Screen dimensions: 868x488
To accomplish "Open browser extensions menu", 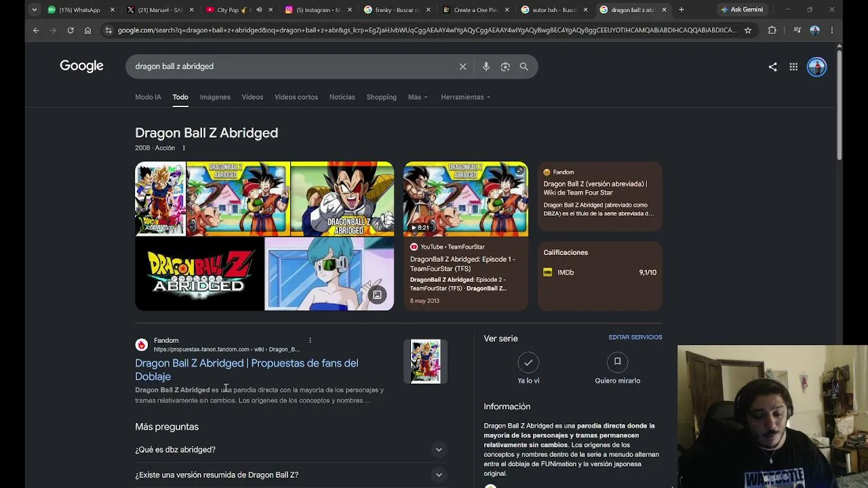I will [x=772, y=30].
